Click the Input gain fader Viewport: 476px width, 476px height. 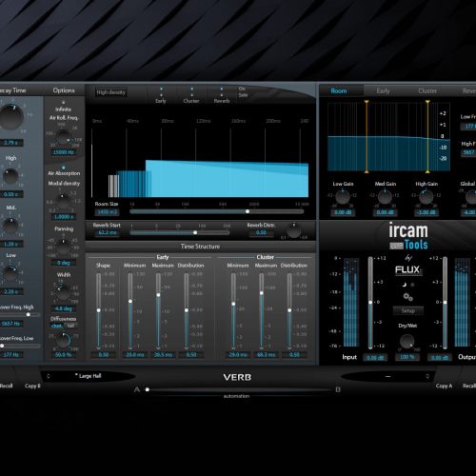[x=370, y=303]
